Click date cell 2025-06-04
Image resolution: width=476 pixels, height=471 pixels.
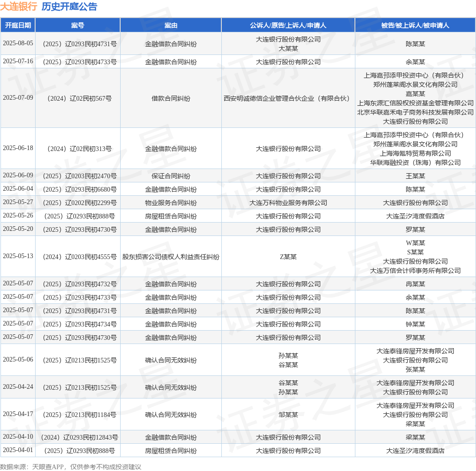pyautogui.click(x=18, y=189)
